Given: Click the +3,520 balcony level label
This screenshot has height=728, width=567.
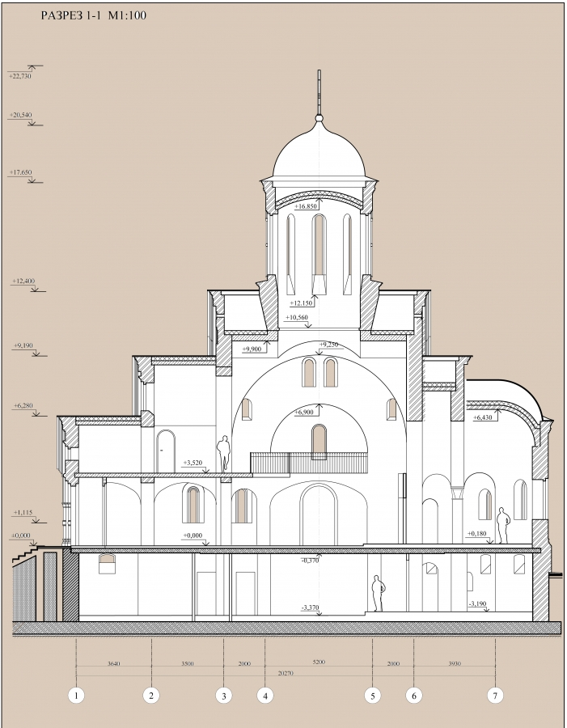Looking at the screenshot, I should pyautogui.click(x=193, y=463).
